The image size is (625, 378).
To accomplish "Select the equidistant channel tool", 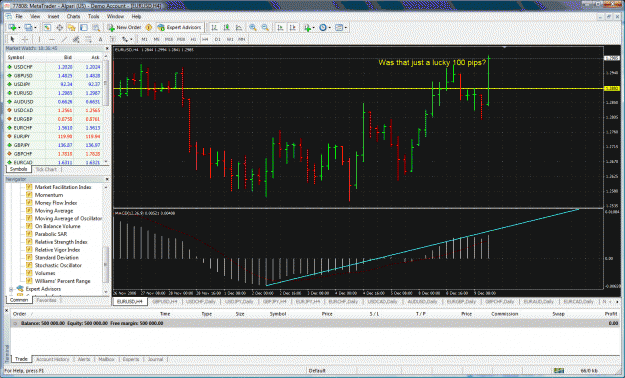I will (x=76, y=39).
